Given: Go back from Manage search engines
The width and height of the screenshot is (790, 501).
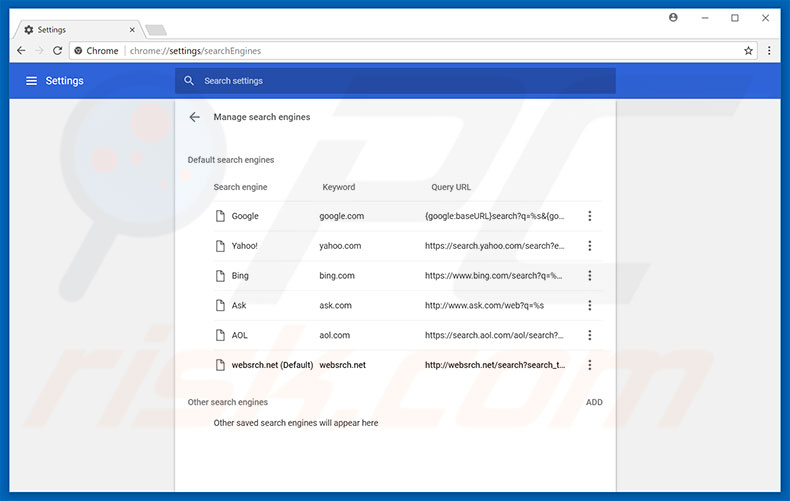Looking at the screenshot, I should pyautogui.click(x=194, y=117).
